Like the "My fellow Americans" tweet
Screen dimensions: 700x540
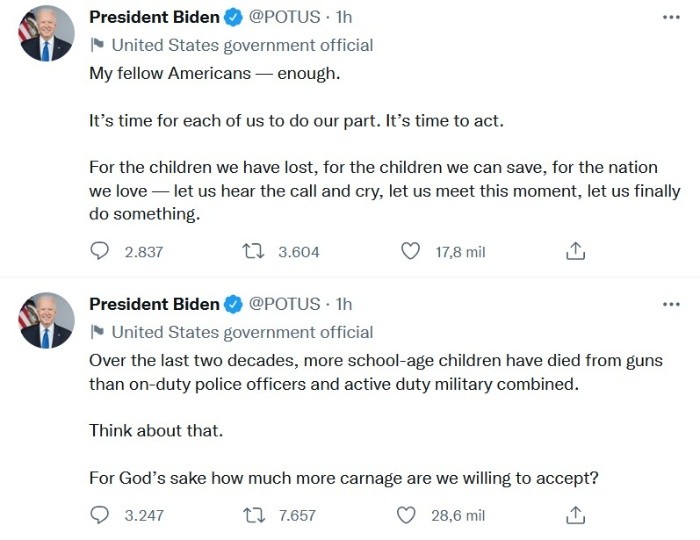[x=410, y=252]
